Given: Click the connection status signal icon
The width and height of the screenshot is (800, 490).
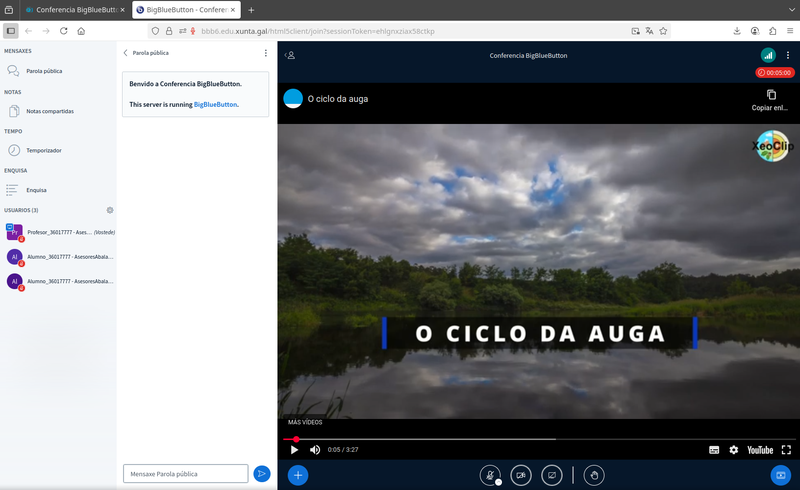Looking at the screenshot, I should coord(768,55).
